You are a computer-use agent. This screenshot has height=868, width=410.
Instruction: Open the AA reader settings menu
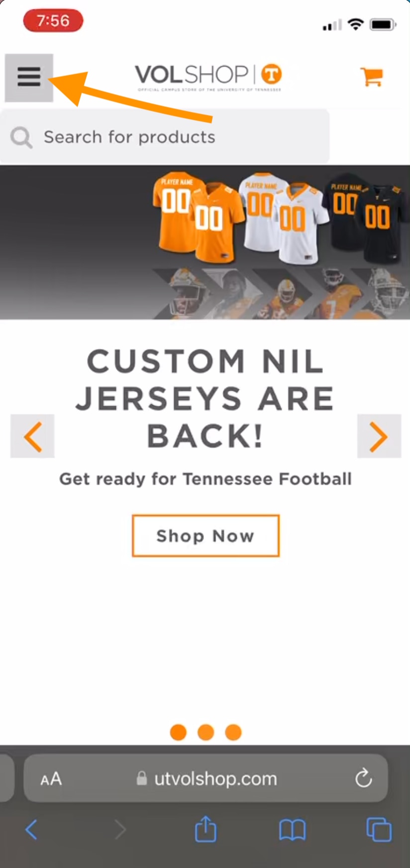tap(51, 779)
